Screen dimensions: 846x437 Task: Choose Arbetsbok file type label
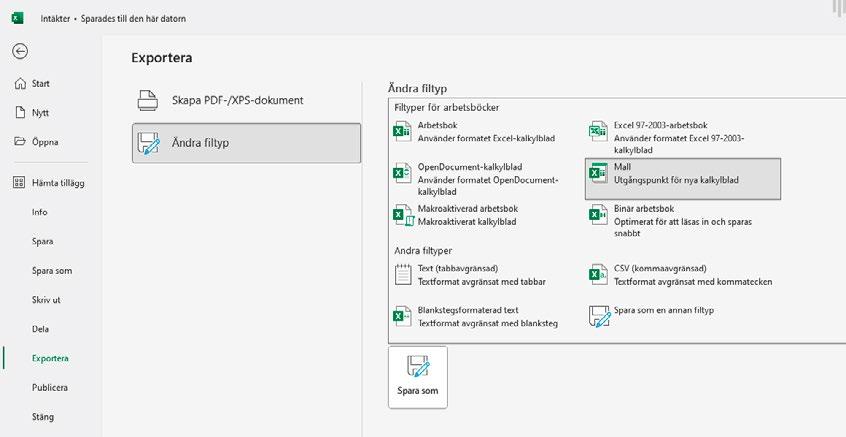click(438, 125)
